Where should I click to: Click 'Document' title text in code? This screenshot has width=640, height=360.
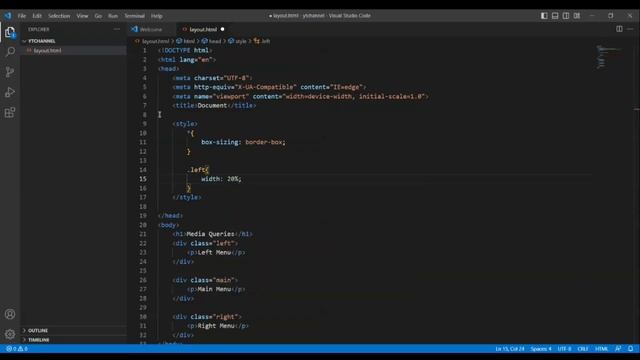tap(212, 105)
